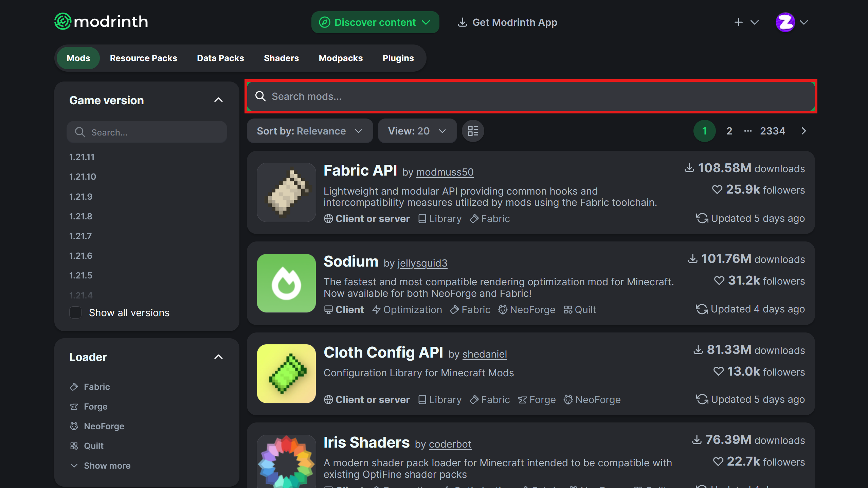Click the Iris Shaders colorful icon
The image size is (868, 488).
pyautogui.click(x=286, y=462)
